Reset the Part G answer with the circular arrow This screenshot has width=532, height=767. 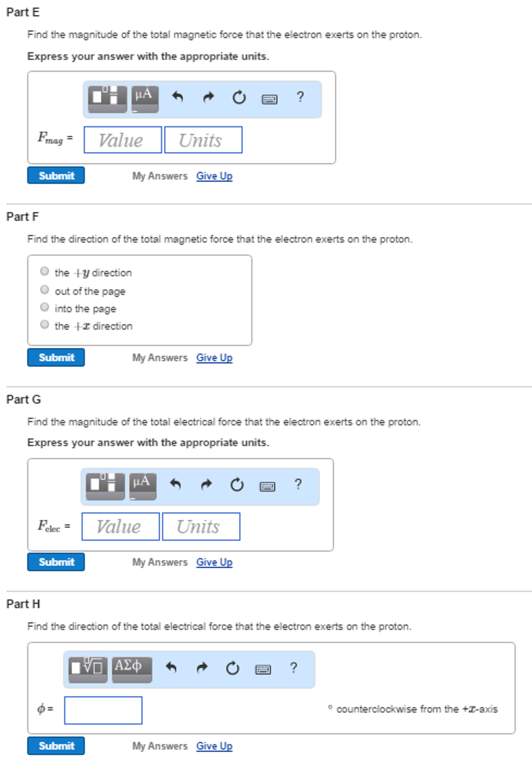237,485
